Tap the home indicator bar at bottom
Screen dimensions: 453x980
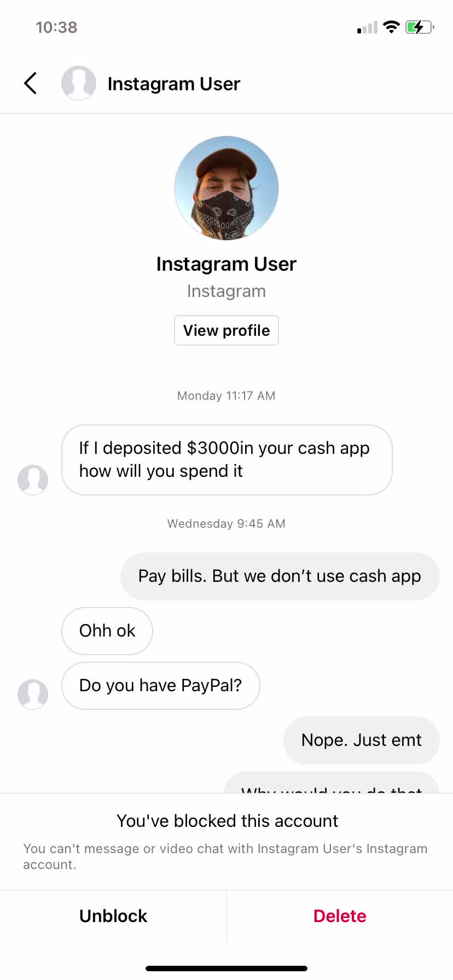pos(226,969)
